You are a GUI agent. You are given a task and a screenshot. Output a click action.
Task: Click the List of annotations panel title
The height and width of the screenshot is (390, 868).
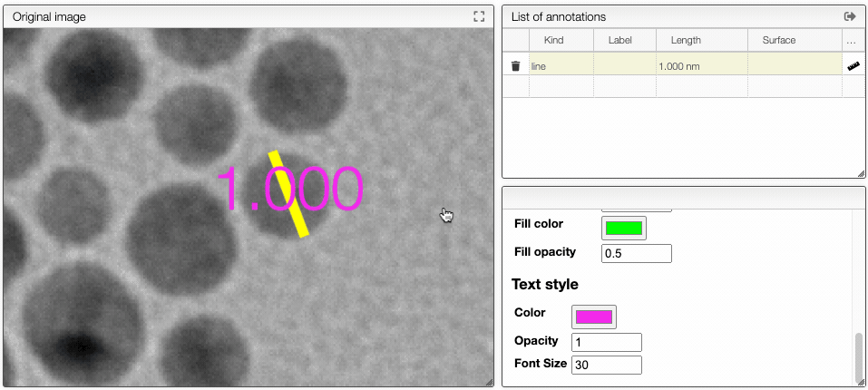[559, 16]
